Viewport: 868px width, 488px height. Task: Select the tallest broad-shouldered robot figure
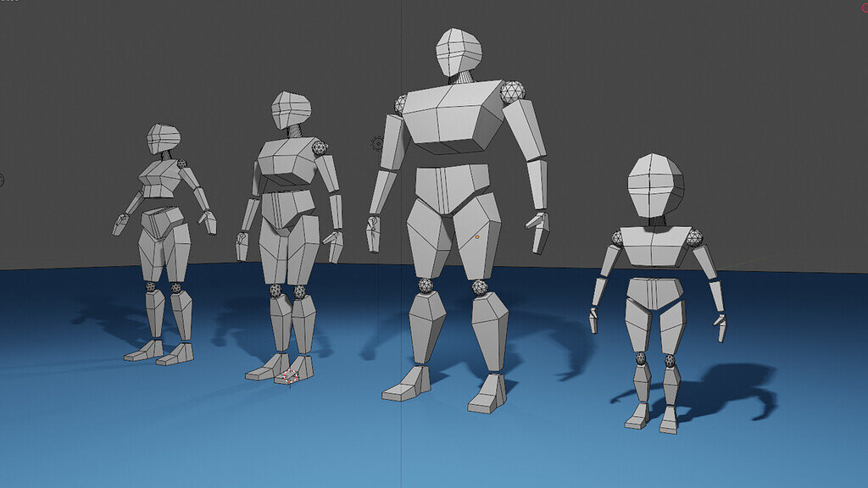pos(457,221)
